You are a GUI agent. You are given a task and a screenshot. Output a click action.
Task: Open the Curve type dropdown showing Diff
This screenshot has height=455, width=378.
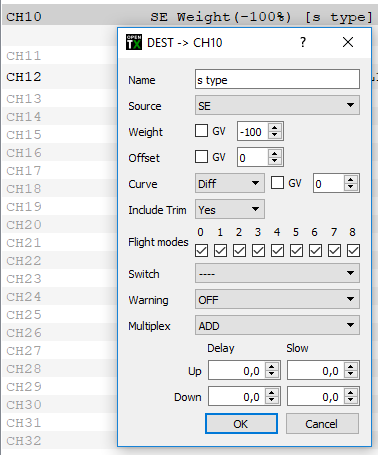click(x=230, y=183)
